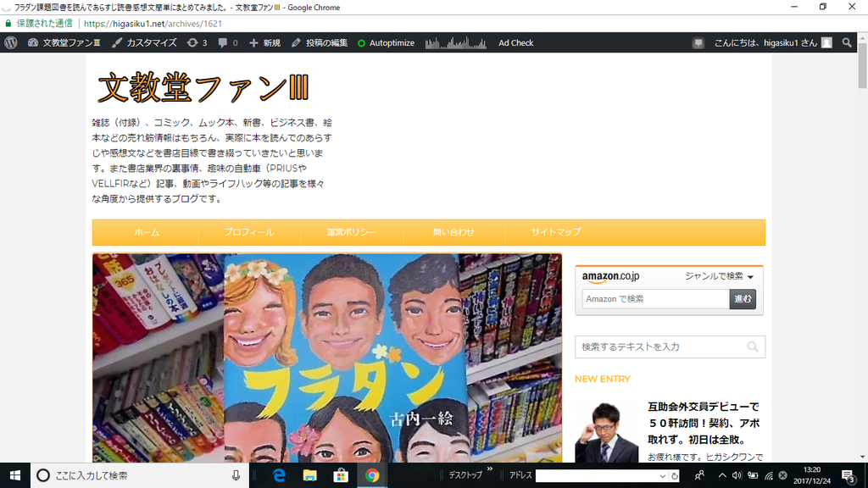
Task: Click the site search magnifier icon
Action: pyautogui.click(x=753, y=347)
